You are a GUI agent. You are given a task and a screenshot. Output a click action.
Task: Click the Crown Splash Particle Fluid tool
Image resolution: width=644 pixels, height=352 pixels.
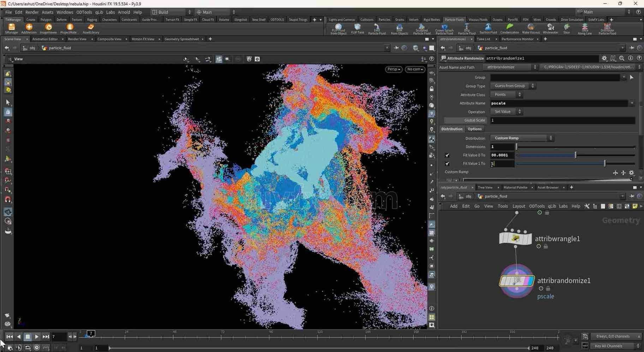[444, 29]
